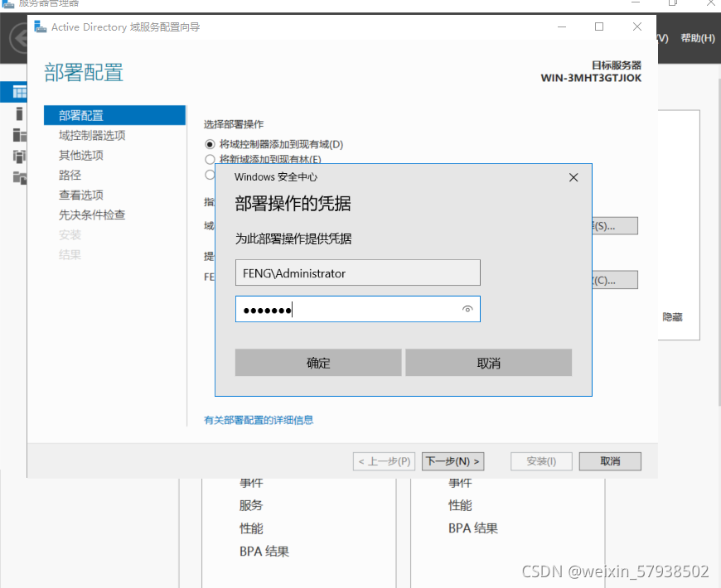Minimize the Active Directory wizard window
721x588 pixels.
click(561, 27)
